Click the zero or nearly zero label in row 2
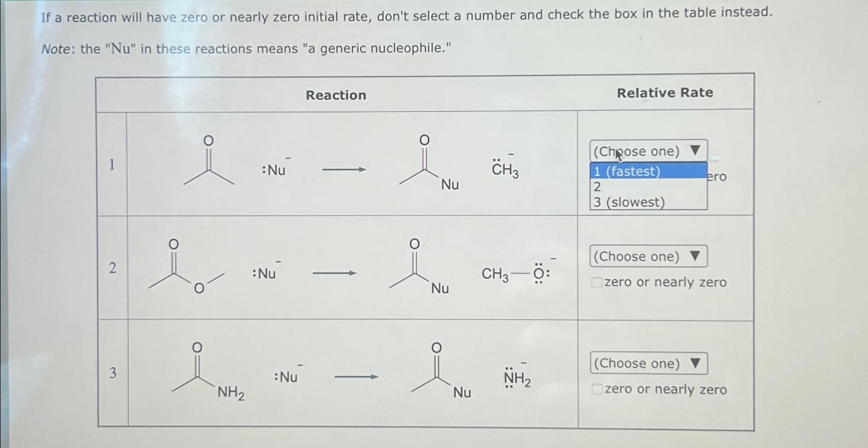 [x=664, y=282]
